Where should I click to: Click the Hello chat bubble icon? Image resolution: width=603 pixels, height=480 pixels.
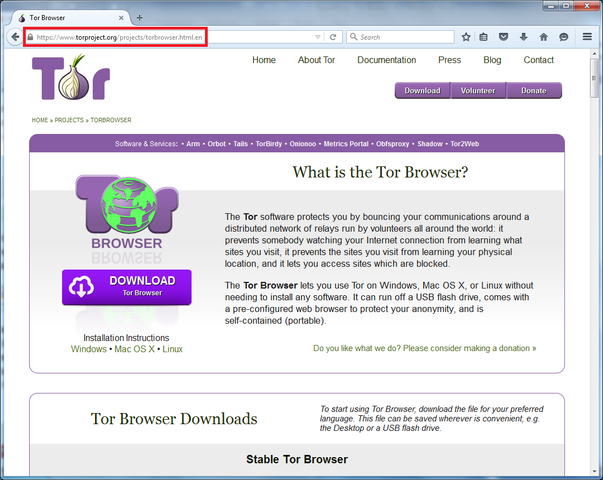click(x=564, y=37)
